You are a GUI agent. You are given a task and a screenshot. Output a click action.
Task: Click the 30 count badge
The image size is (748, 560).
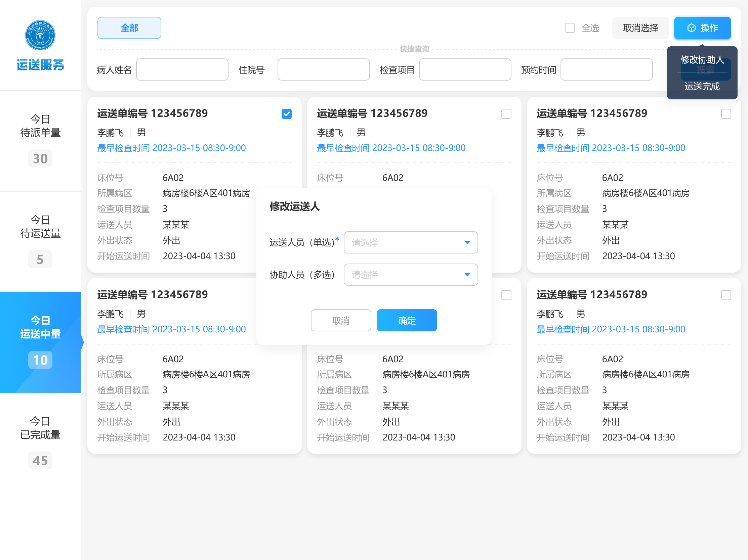click(x=40, y=158)
